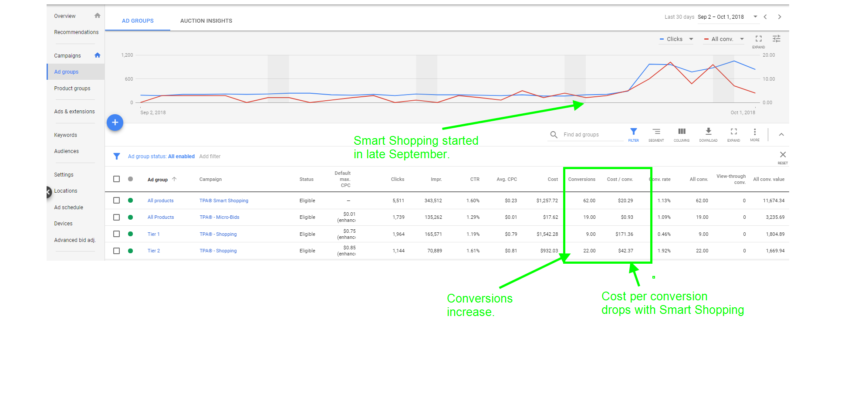The width and height of the screenshot is (868, 408).
Task: Switch to the Auction Insights tab
Action: tap(206, 20)
